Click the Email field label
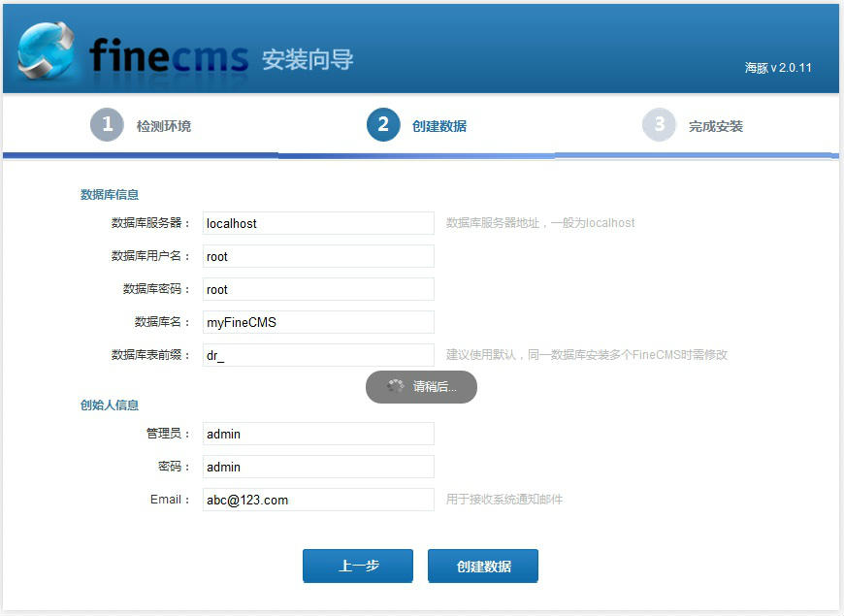The width and height of the screenshot is (844, 616). [170, 500]
